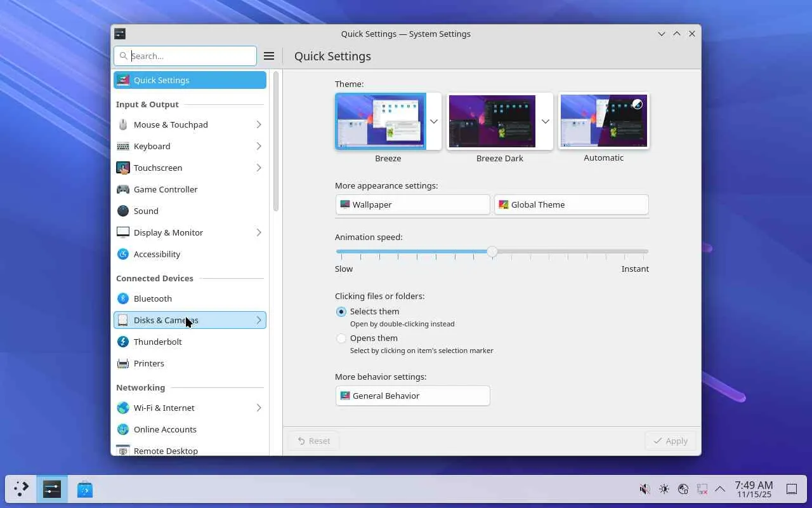
Task: Select the Breeze theme thumbnail
Action: coord(381,121)
